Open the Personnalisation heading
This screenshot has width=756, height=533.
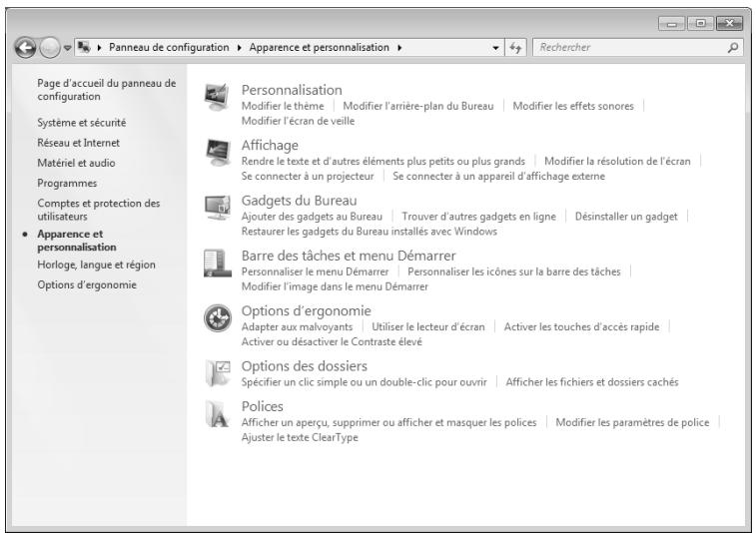[292, 90]
